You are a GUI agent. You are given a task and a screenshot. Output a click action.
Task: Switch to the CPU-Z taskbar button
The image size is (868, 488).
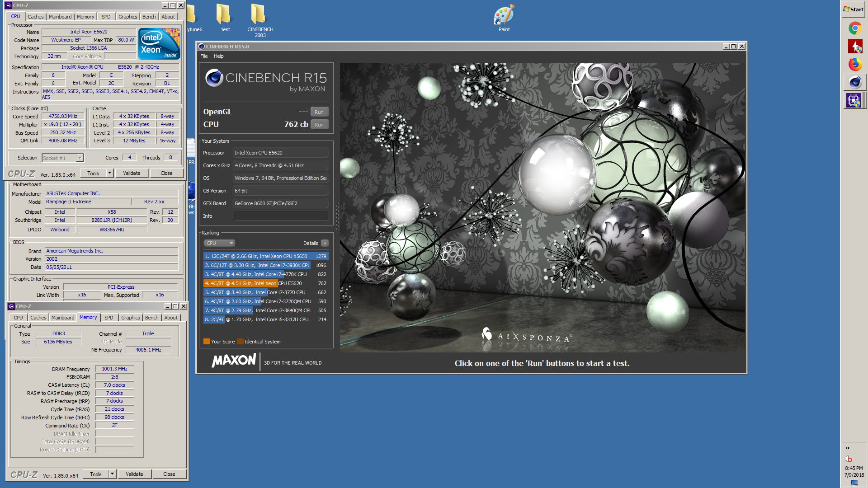click(854, 100)
